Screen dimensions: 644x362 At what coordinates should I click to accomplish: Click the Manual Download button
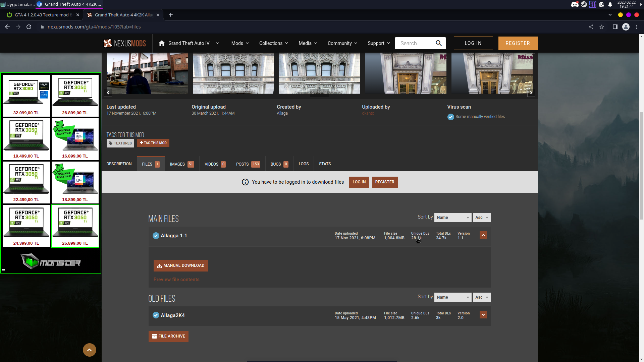point(180,265)
